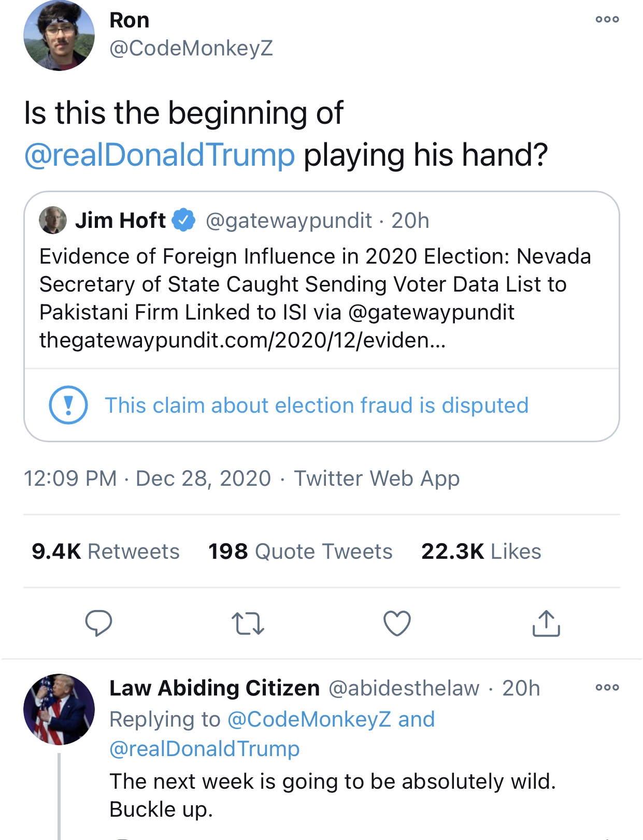Open the three-dot menu on Law Abiding Citizen's reply
Viewport: 643px width, 840px height.
pos(607,688)
